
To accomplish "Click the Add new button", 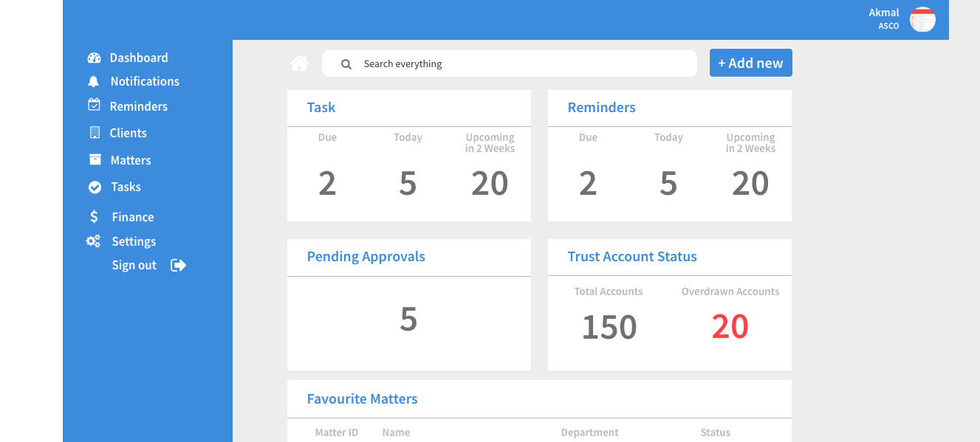I will [751, 63].
